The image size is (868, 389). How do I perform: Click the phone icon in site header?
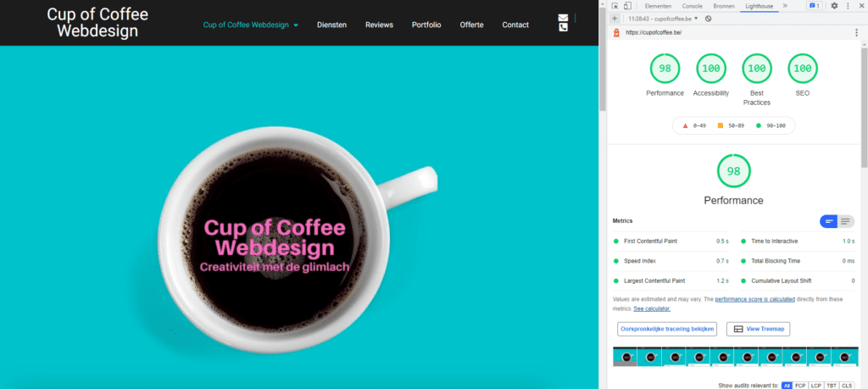[x=563, y=27]
